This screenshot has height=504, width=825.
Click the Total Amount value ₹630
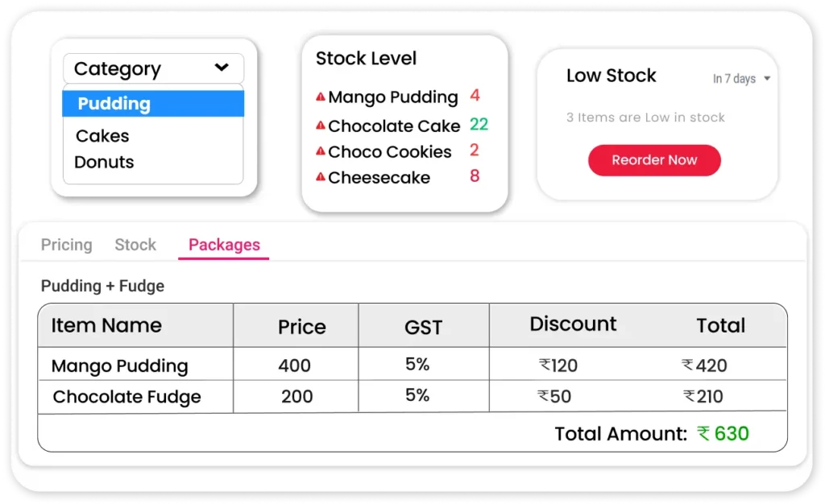(x=723, y=434)
